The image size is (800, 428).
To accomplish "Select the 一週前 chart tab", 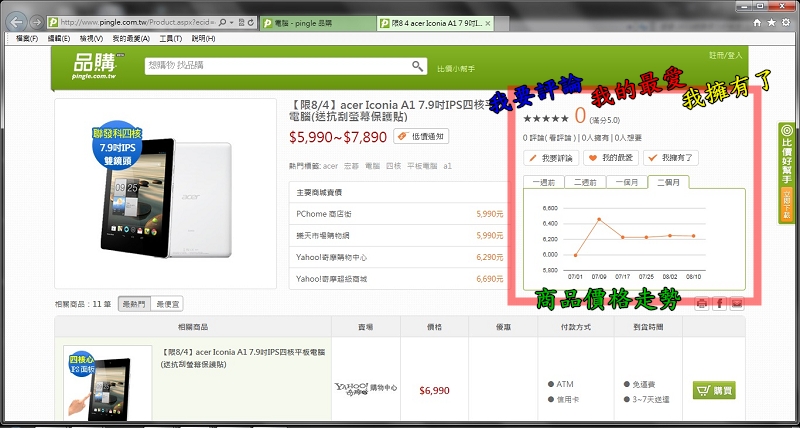I will tap(543, 182).
